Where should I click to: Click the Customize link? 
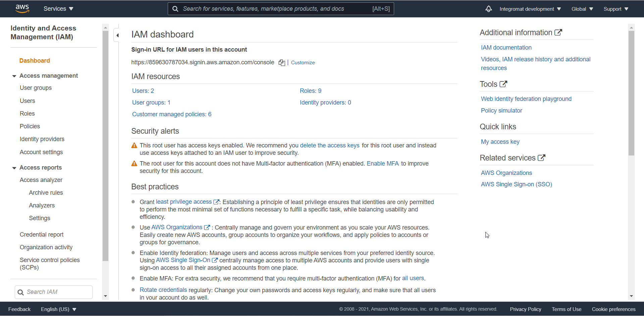coord(303,62)
